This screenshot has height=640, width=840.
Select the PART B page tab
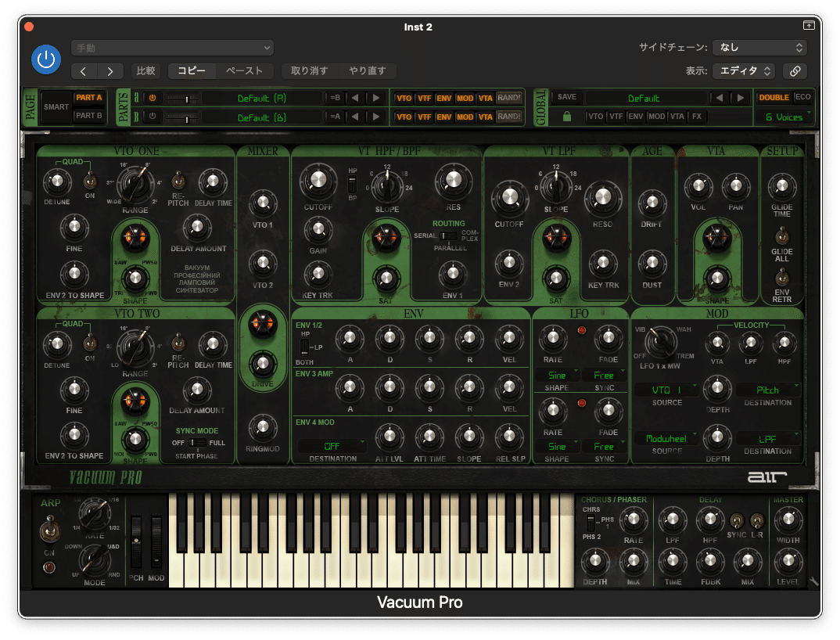[89, 115]
